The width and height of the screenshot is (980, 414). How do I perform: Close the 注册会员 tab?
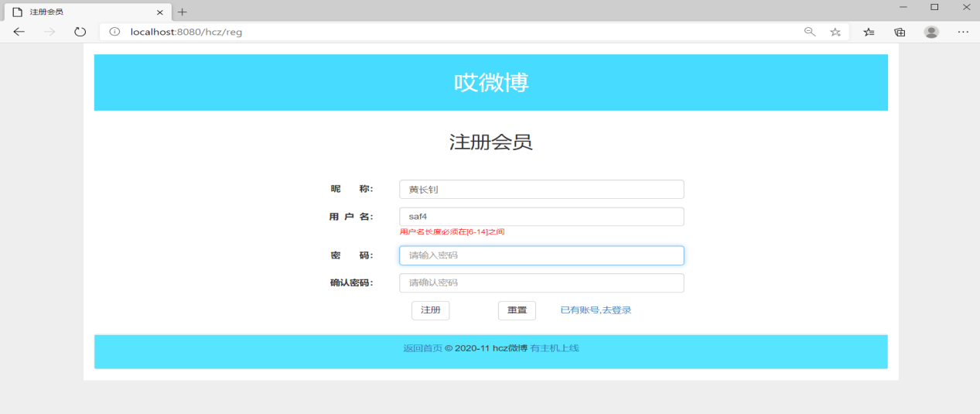pos(159,12)
